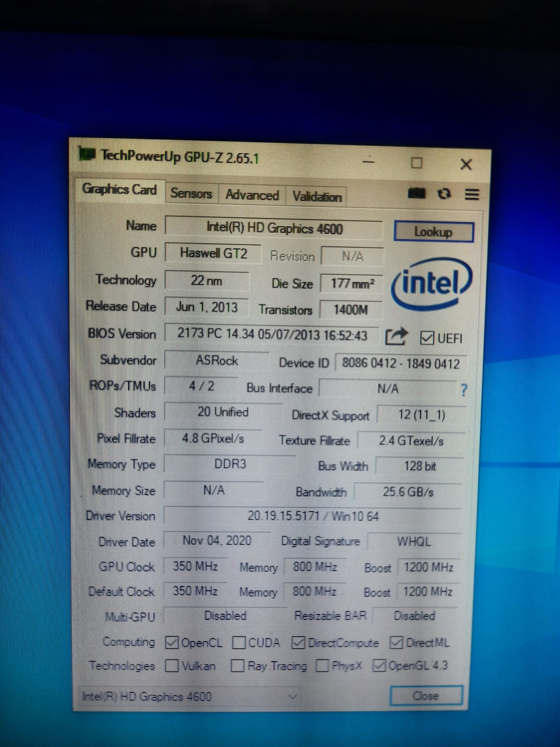This screenshot has height=747, width=560.
Task: Click the BIOS Version field
Action: pos(272,334)
